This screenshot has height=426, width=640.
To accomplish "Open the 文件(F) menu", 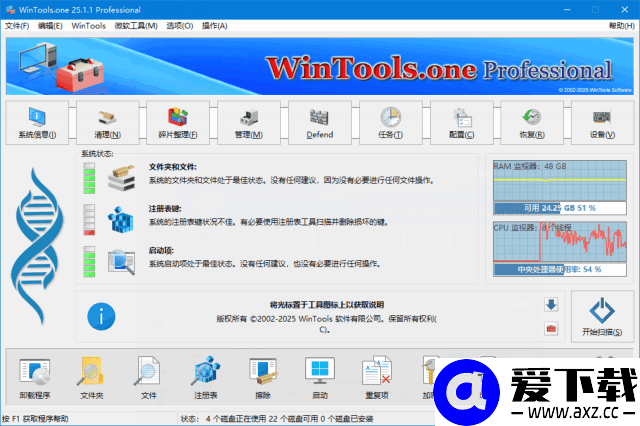I will (17, 26).
